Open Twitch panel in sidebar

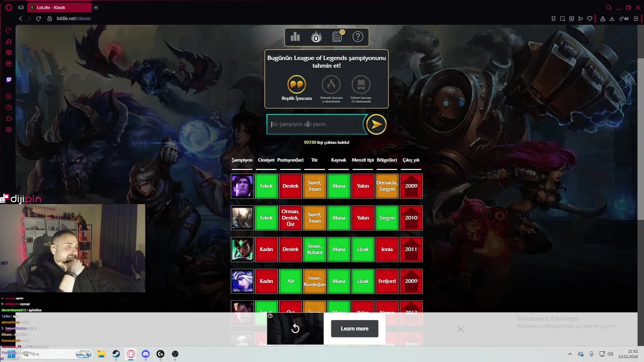9,79
